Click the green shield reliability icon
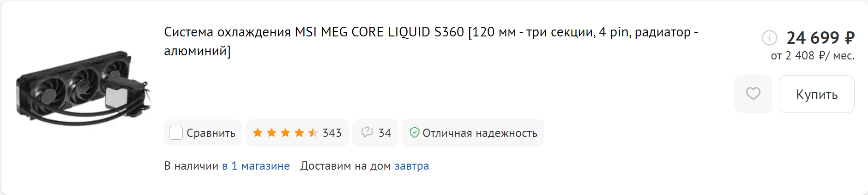 point(414,133)
